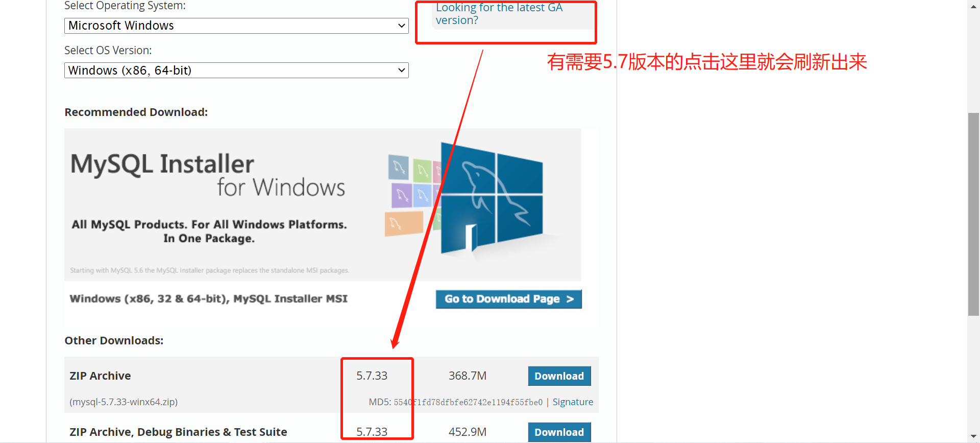Click the Looking for the latest GA version link
The height and width of the screenshot is (443, 980).
(x=499, y=14)
